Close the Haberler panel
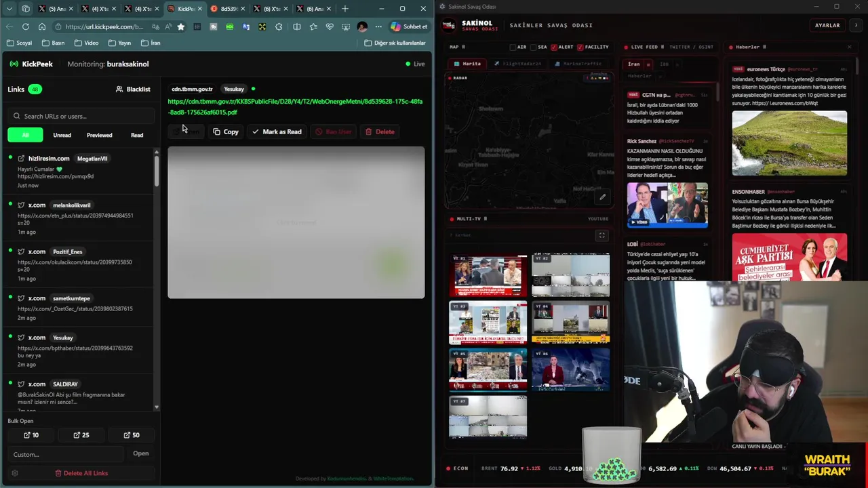 point(849,47)
